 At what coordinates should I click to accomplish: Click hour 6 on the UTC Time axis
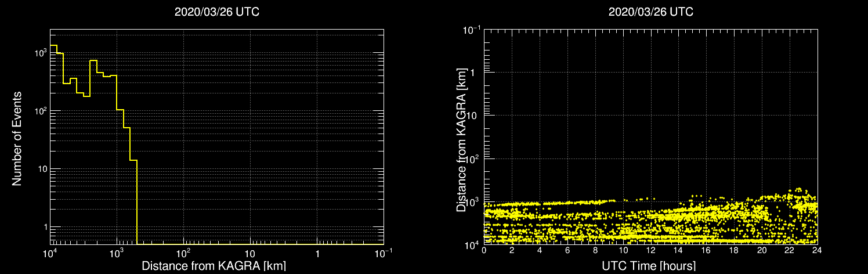[567, 251]
